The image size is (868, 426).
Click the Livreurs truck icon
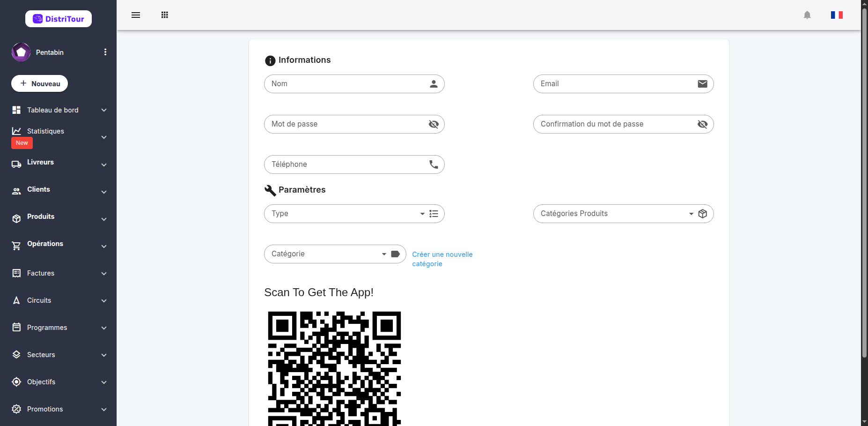point(16,164)
